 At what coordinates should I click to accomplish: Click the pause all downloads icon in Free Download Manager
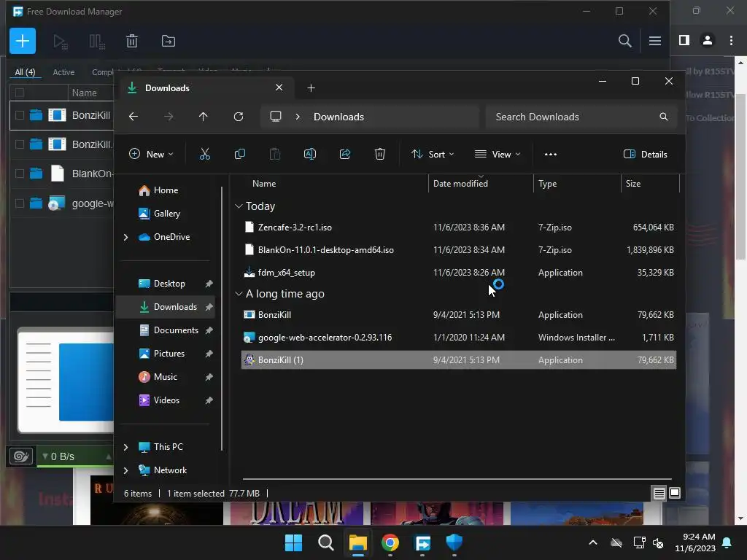(x=97, y=42)
